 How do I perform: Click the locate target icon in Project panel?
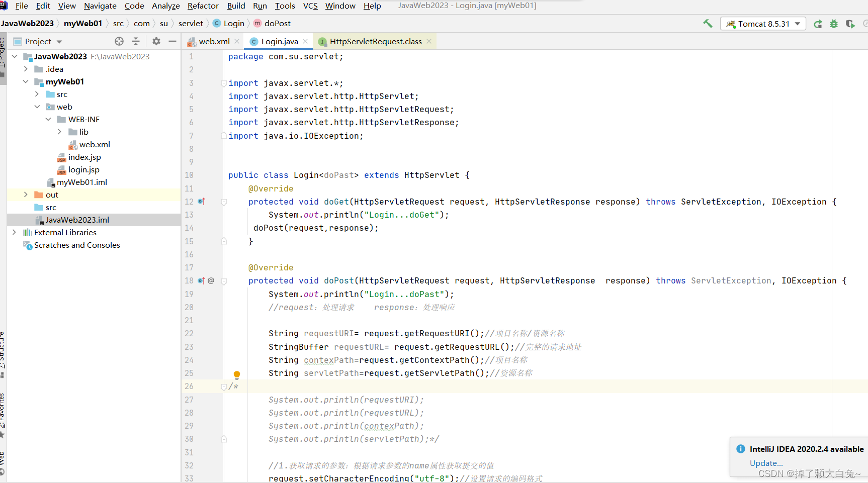coord(119,41)
